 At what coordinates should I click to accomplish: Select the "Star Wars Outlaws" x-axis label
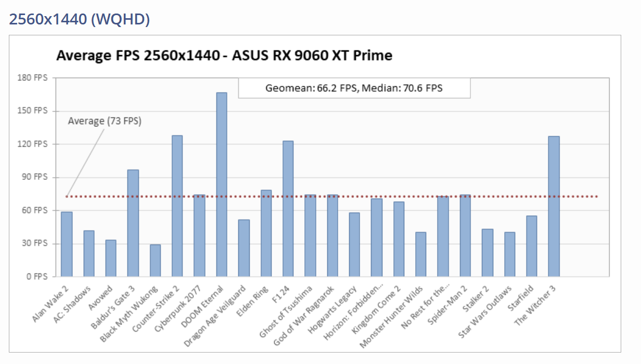[x=486, y=312]
